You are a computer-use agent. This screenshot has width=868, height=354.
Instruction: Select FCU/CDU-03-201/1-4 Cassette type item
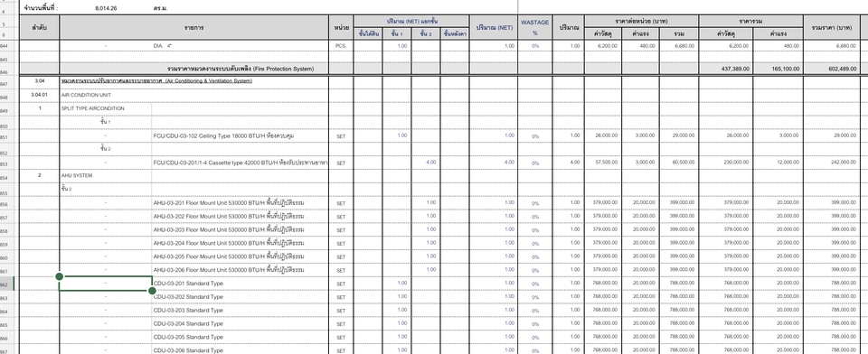(241, 163)
